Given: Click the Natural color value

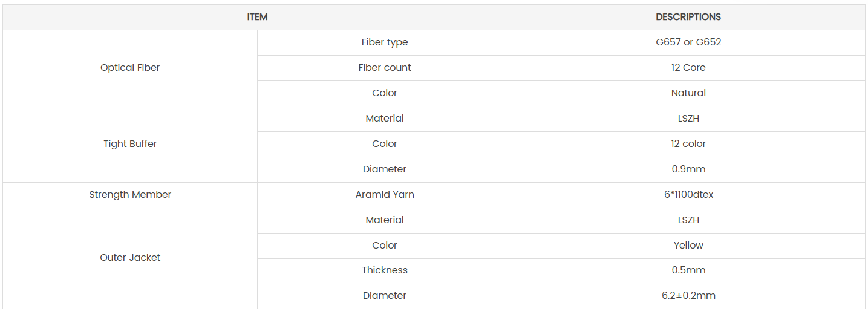Looking at the screenshot, I should (688, 93).
